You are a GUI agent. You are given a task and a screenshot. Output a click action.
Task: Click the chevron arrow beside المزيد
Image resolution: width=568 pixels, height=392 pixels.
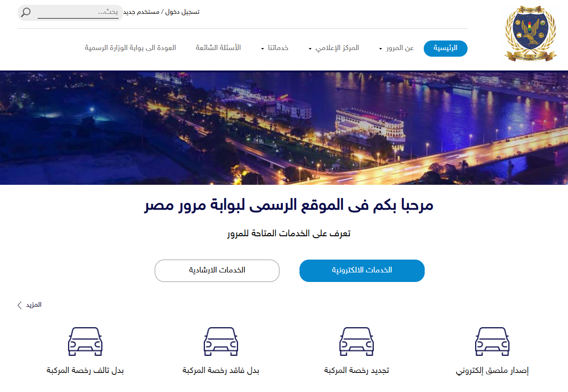pyautogui.click(x=20, y=305)
